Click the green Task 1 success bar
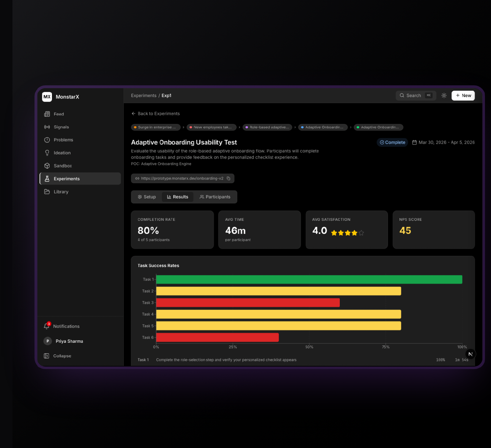Image resolution: width=491 pixels, height=448 pixels. [x=309, y=279]
